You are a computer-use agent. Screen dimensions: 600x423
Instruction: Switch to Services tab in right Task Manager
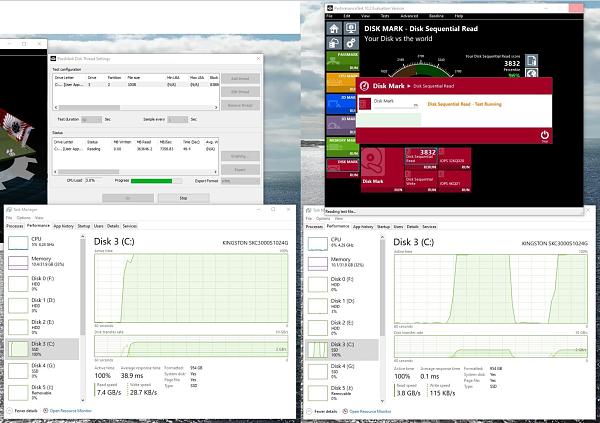pos(429,227)
